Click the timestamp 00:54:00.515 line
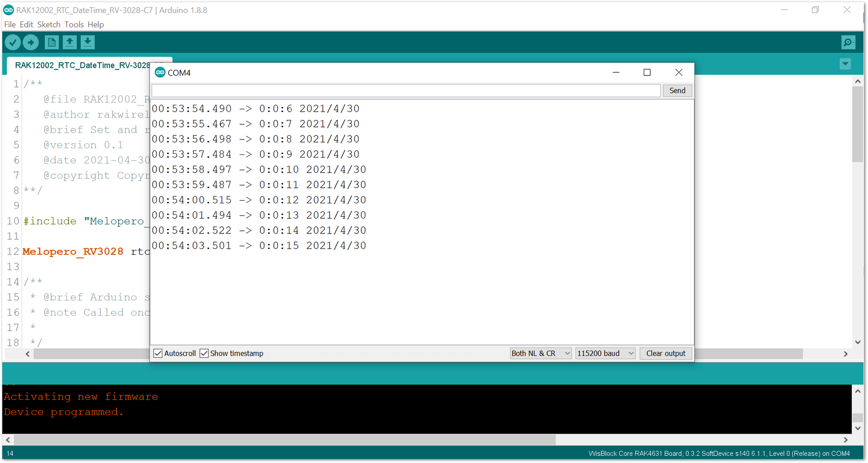Screen dimensions: 868x463 pyautogui.click(x=259, y=200)
